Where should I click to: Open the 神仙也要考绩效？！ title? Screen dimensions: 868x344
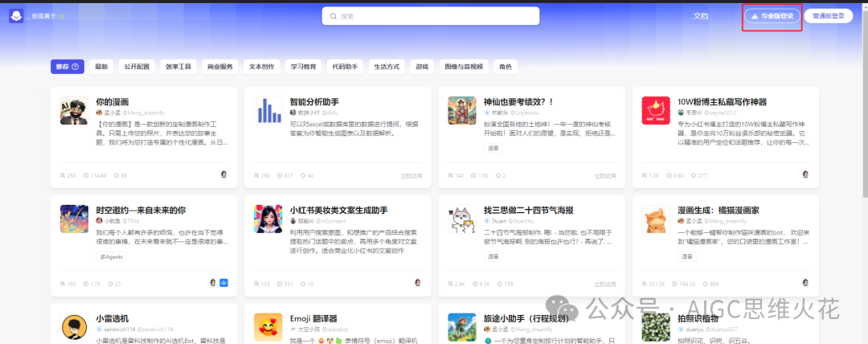(x=518, y=102)
